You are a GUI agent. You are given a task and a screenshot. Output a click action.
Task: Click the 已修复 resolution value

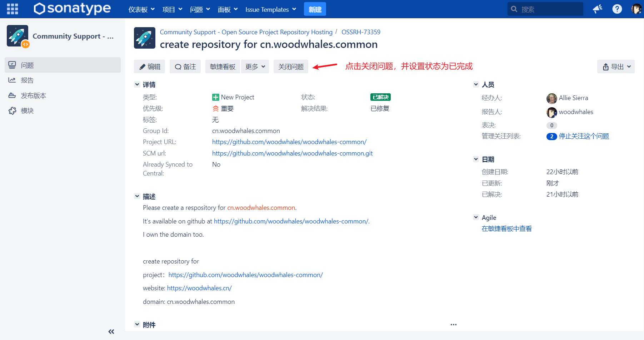[380, 109]
